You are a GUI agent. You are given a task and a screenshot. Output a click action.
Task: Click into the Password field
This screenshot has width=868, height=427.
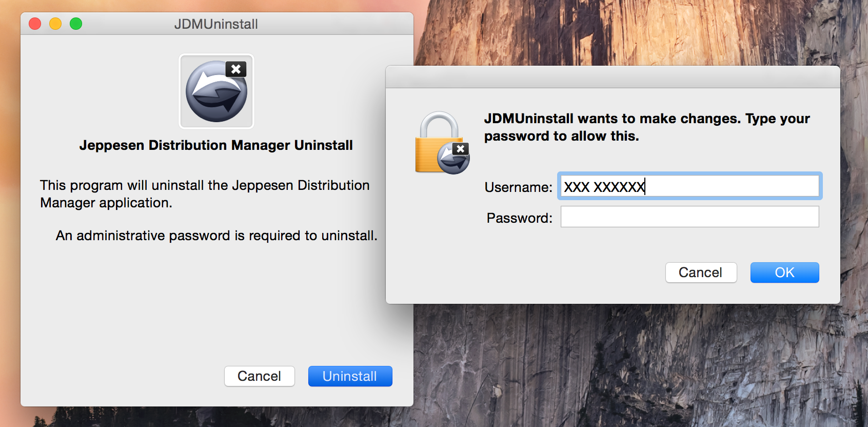tap(689, 217)
